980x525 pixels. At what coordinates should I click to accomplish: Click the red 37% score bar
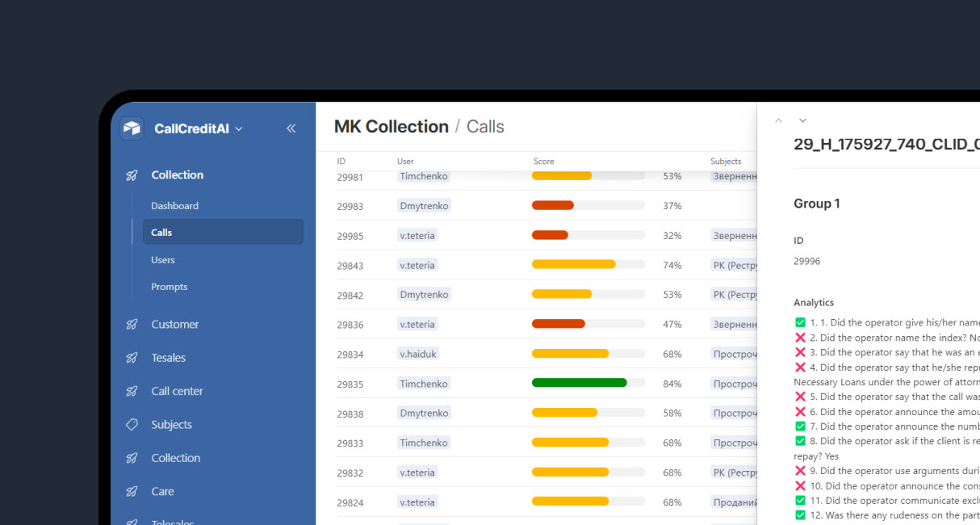(x=553, y=205)
